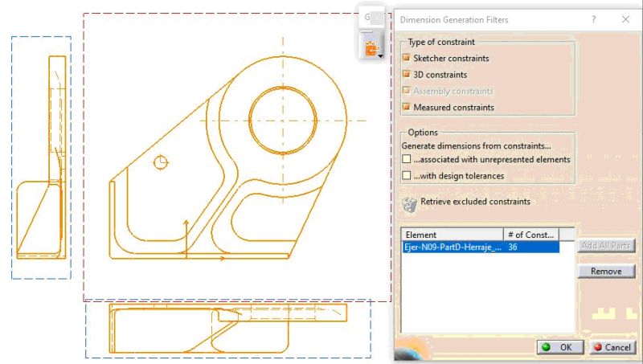Viewport: 643px width, 364px height.
Task: Select the Ejer-N09-PartD-Herraje row
Action: pyautogui.click(x=452, y=248)
